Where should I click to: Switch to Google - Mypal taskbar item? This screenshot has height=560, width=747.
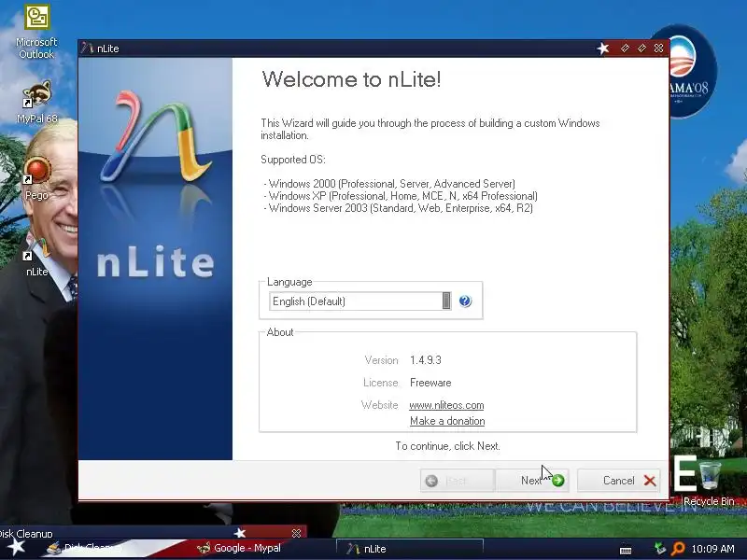tap(240, 548)
